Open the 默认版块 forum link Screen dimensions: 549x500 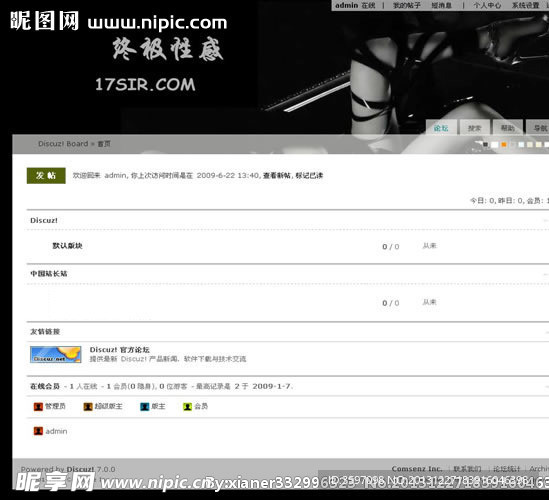(67, 246)
